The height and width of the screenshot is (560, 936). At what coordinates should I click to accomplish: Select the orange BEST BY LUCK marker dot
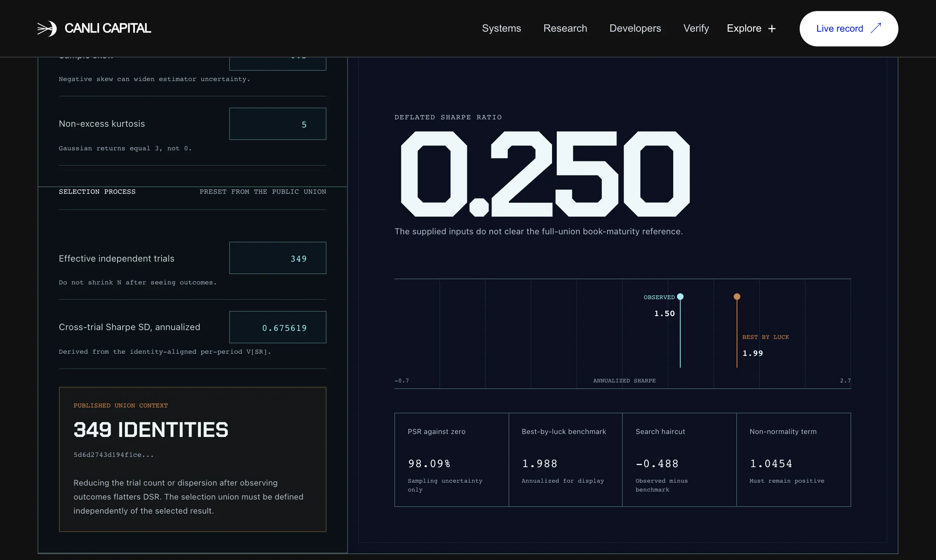(737, 297)
